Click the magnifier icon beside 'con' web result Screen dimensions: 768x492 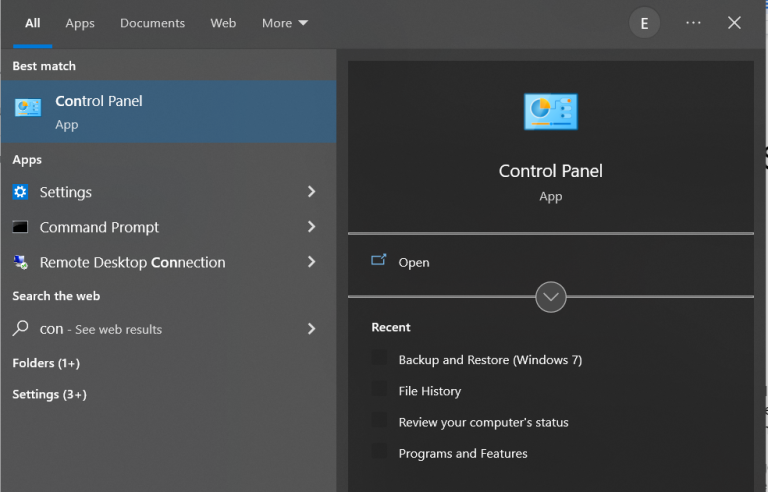(20, 328)
